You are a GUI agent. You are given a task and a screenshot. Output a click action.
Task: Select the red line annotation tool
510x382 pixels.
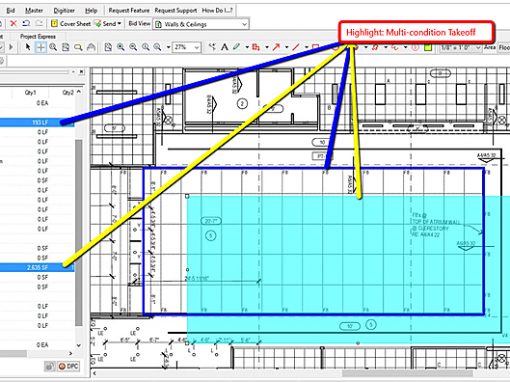pos(296,47)
